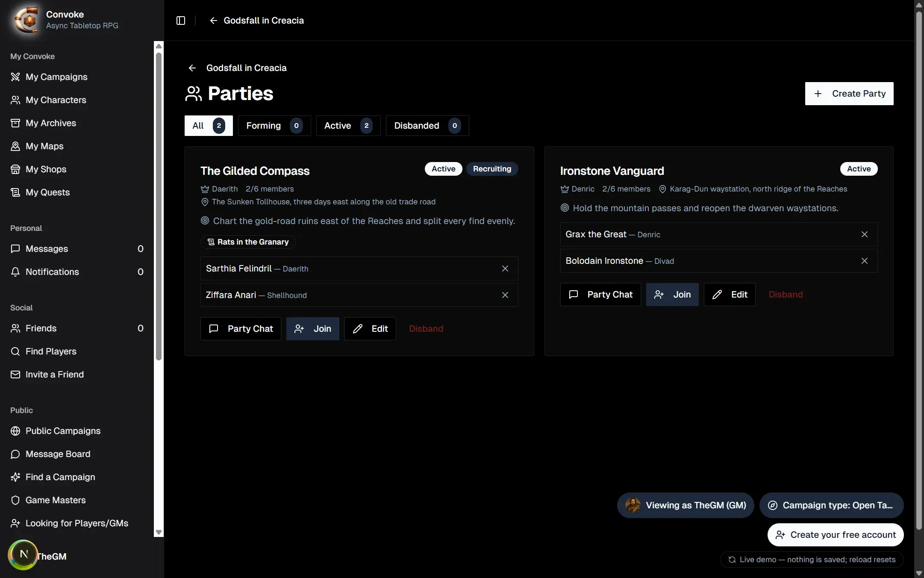Click TheGM user avatar

tap(23, 555)
